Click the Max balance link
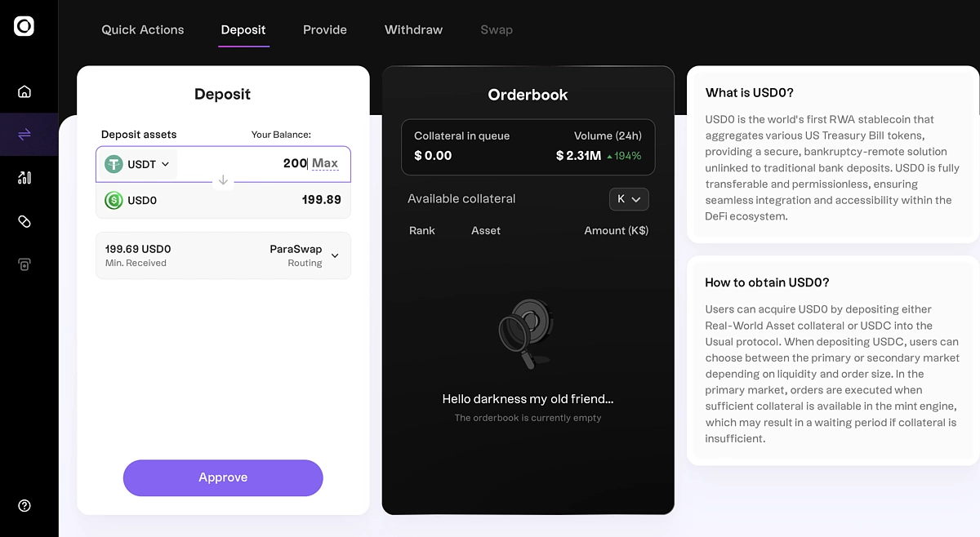This screenshot has width=980, height=537. (x=325, y=163)
